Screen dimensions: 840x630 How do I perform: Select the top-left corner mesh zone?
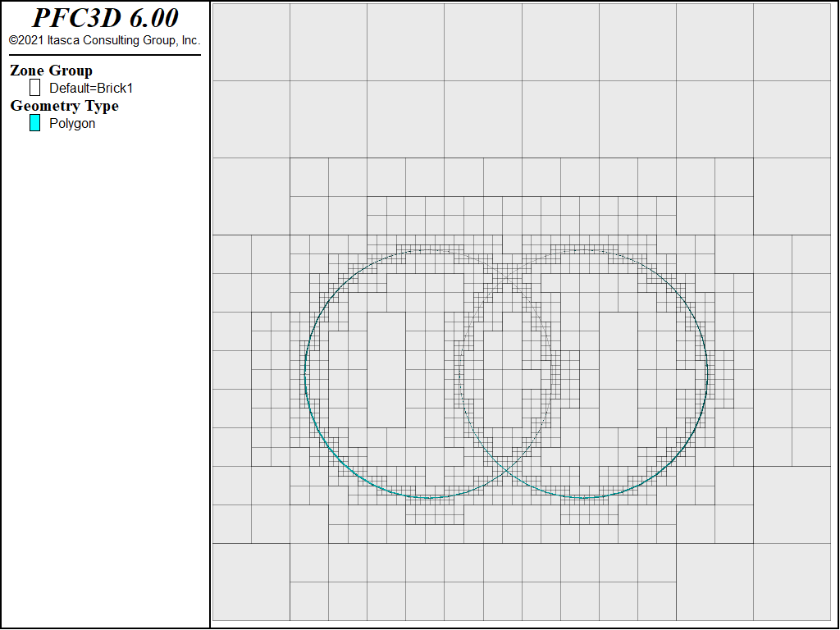251,43
